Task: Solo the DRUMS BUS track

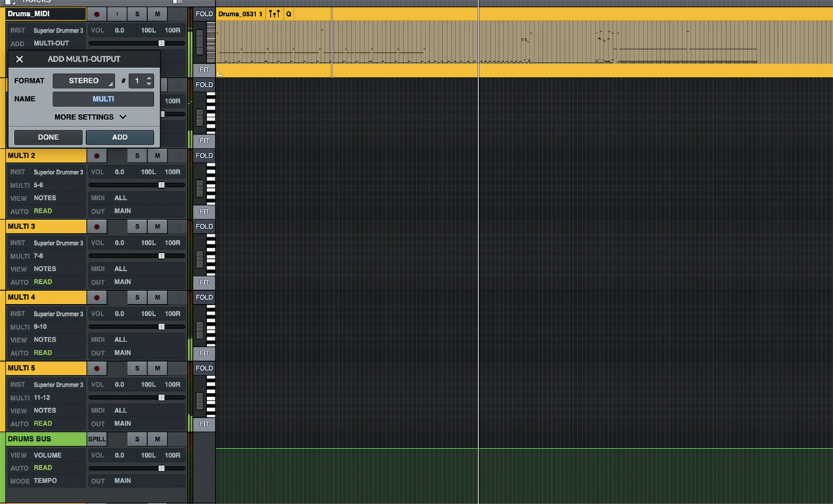Action: 137,439
